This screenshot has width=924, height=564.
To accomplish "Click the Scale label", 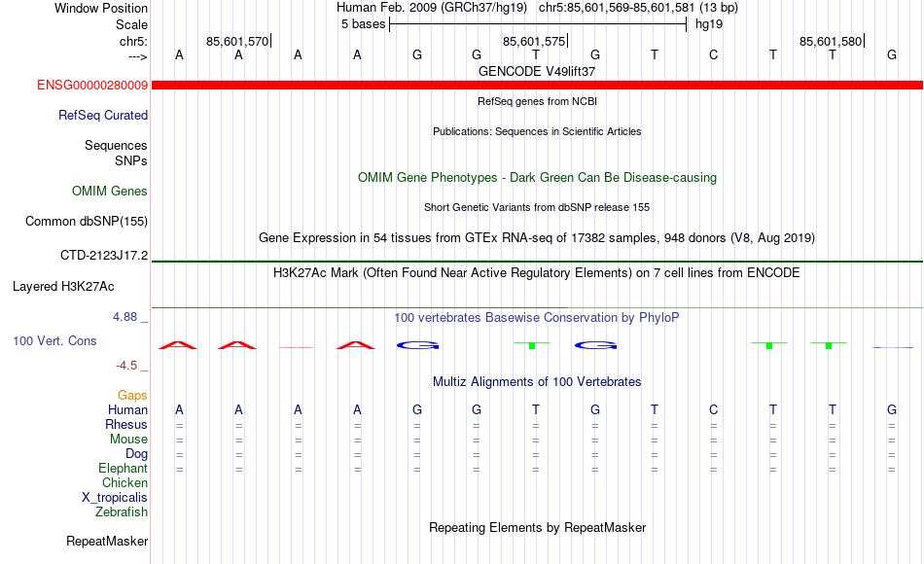I will (x=131, y=24).
